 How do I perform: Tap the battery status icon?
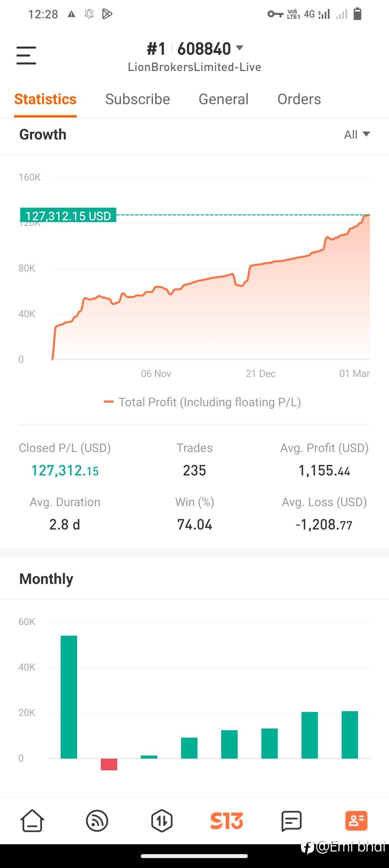357,14
